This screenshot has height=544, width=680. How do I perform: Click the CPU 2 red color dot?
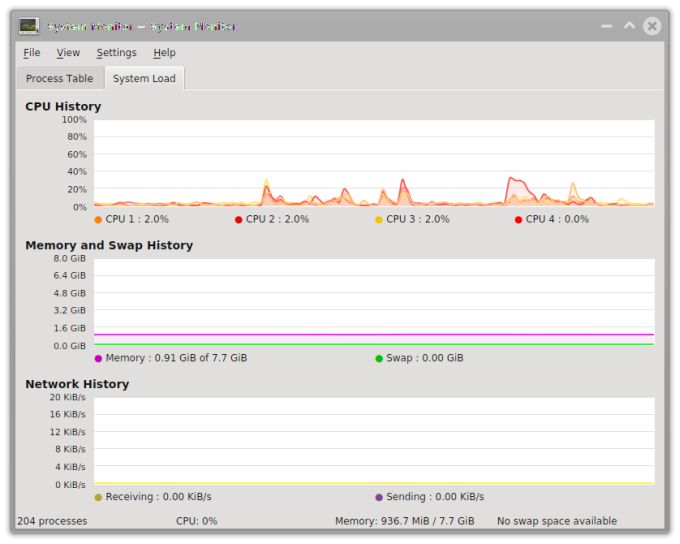point(238,220)
